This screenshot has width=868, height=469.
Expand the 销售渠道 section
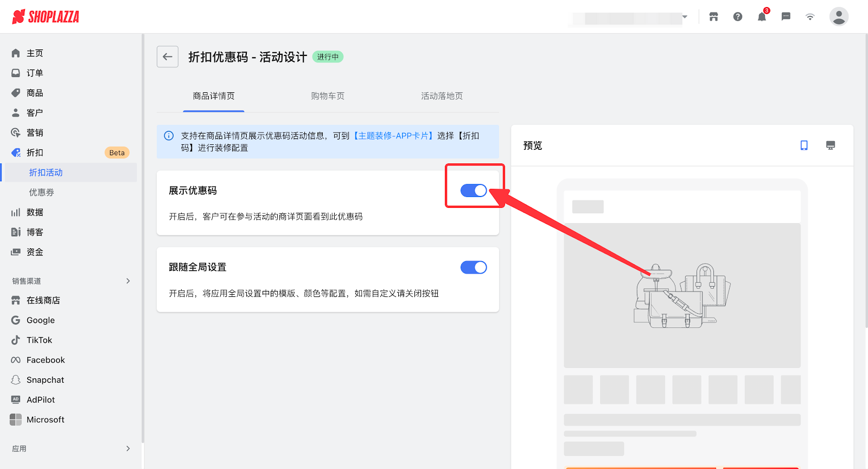(x=128, y=281)
